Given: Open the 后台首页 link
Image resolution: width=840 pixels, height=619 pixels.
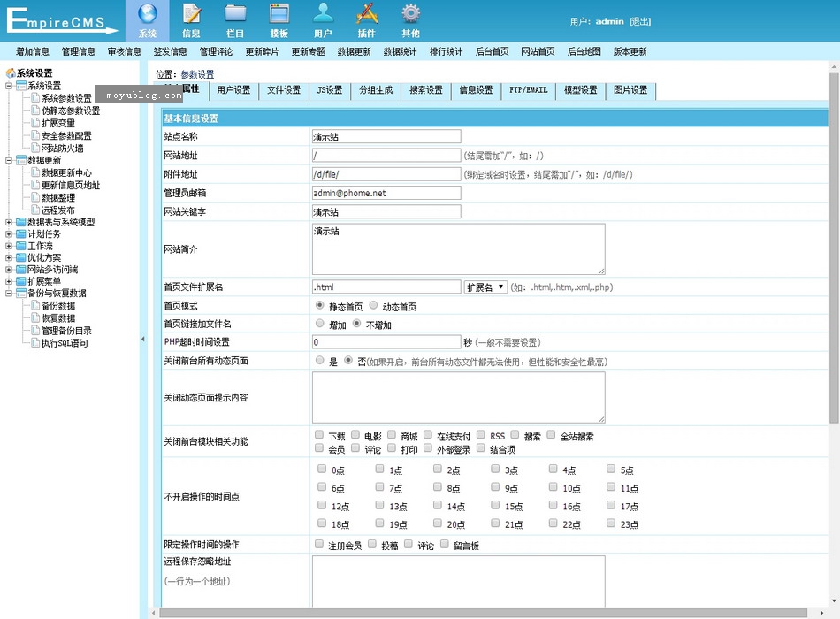Looking at the screenshot, I should (x=492, y=51).
